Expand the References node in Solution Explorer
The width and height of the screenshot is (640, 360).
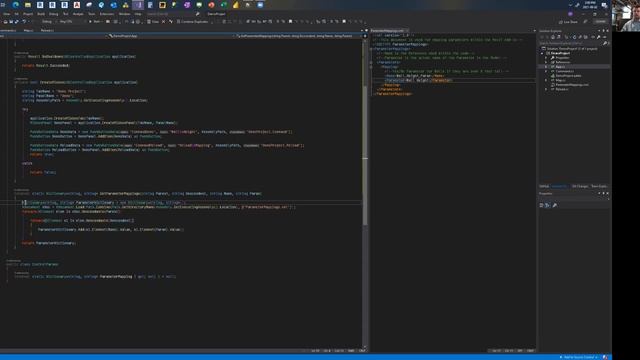coord(546,62)
